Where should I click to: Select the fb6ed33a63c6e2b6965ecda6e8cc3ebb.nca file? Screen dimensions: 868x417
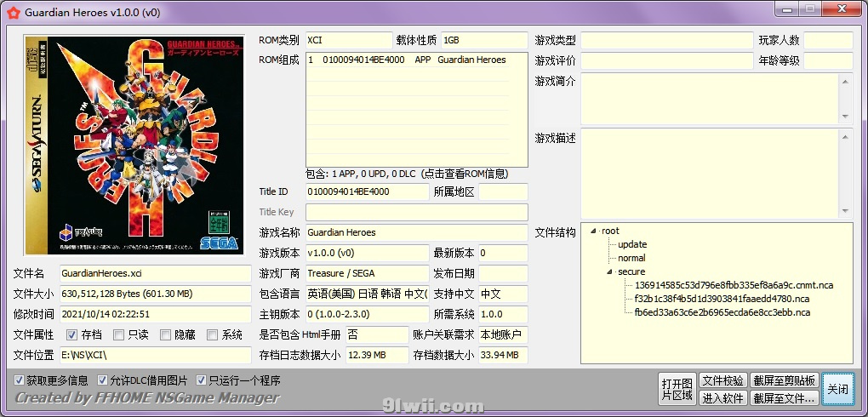click(x=722, y=312)
